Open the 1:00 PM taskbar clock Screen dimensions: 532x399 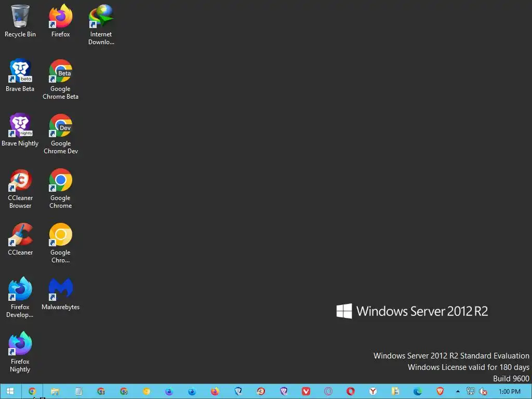tap(509, 391)
